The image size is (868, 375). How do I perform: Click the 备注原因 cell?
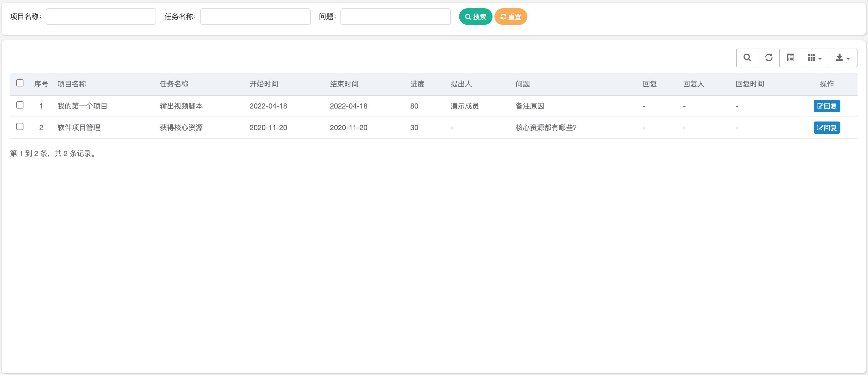(x=530, y=106)
